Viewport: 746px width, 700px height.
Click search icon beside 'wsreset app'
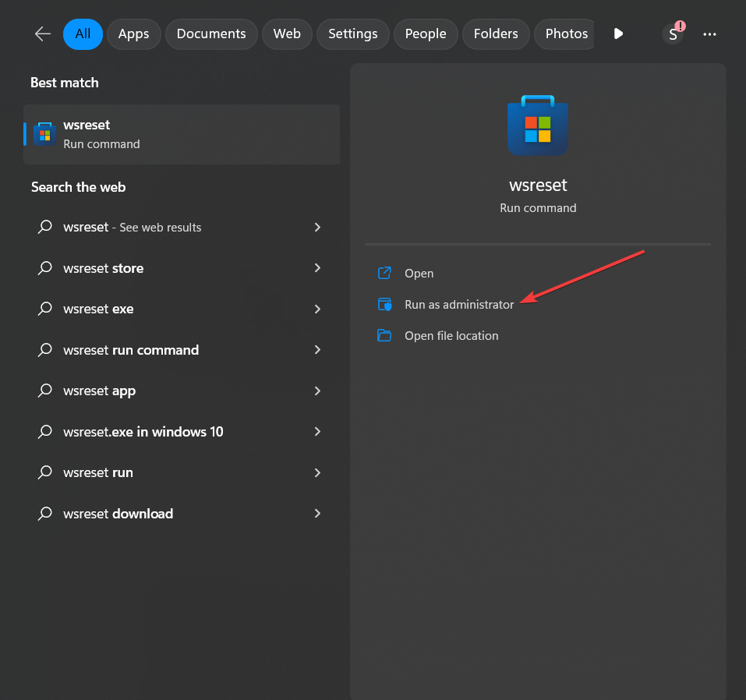coord(44,391)
